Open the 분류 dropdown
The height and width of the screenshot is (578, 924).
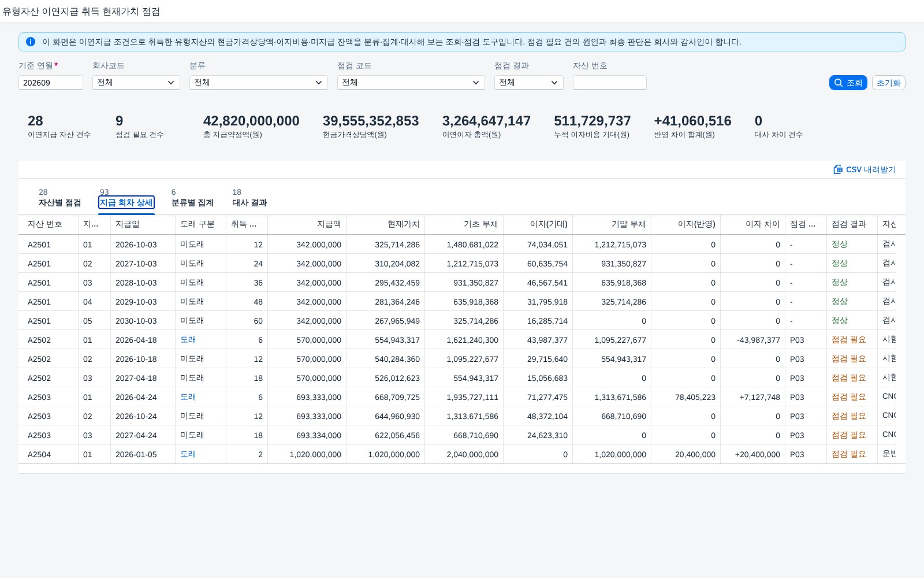point(259,83)
